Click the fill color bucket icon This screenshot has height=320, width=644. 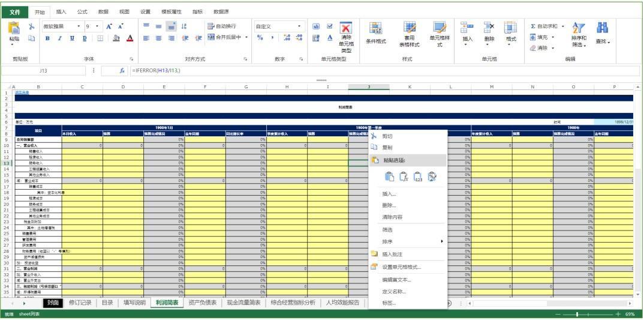(x=116, y=38)
